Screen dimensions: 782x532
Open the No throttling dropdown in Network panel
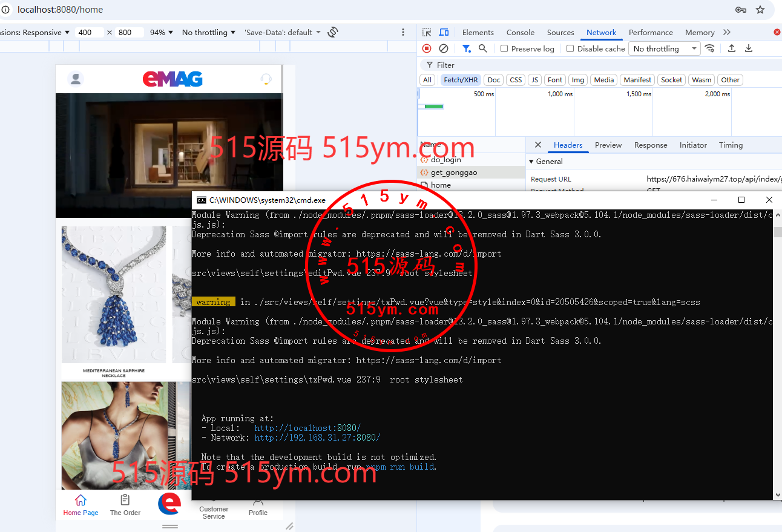coord(664,48)
